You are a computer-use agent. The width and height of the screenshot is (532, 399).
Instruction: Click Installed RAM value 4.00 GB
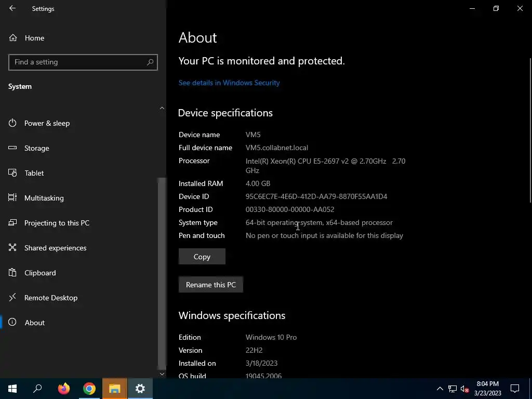click(x=258, y=183)
